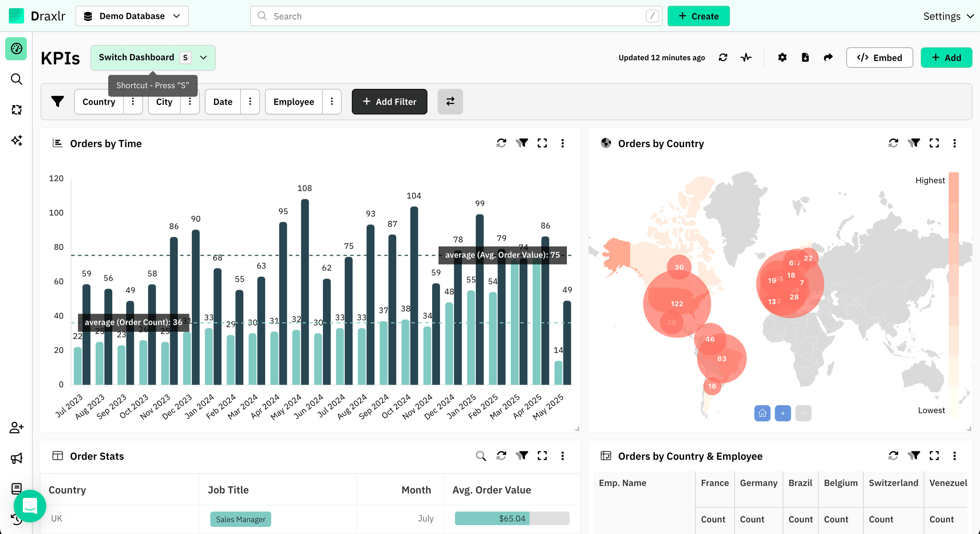Open the Settings dropdown menu
The height and width of the screenshot is (534, 980).
(x=948, y=16)
